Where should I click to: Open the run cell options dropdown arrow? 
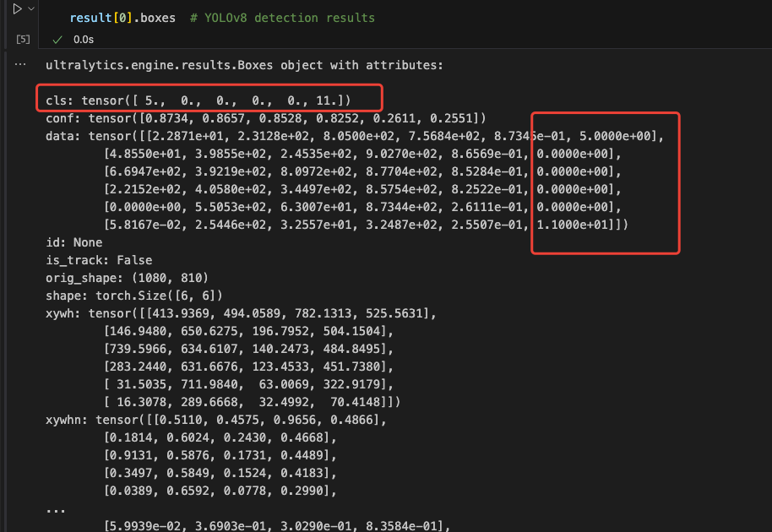(31, 9)
